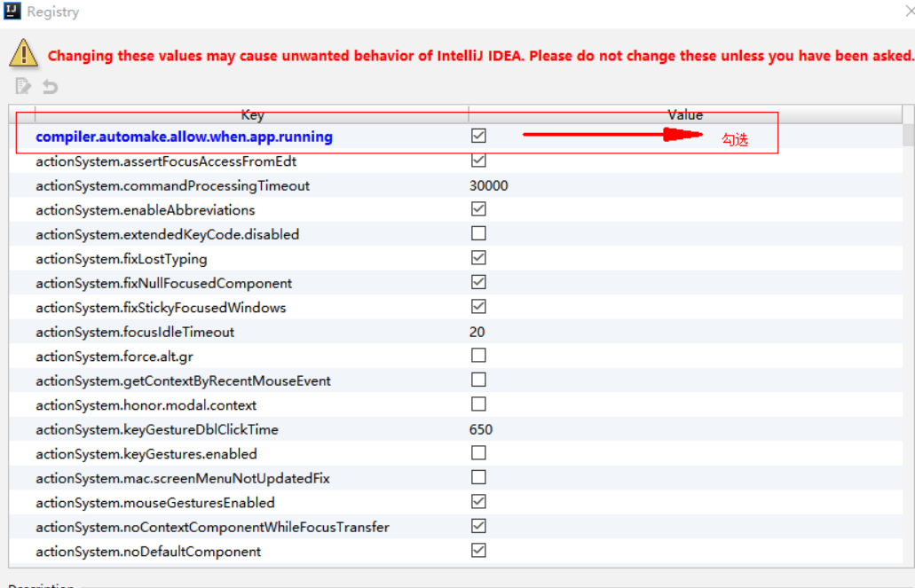This screenshot has height=588, width=915.
Task: Select the actionSystem.assertFocusAccessFromEdt key
Action: click(166, 161)
